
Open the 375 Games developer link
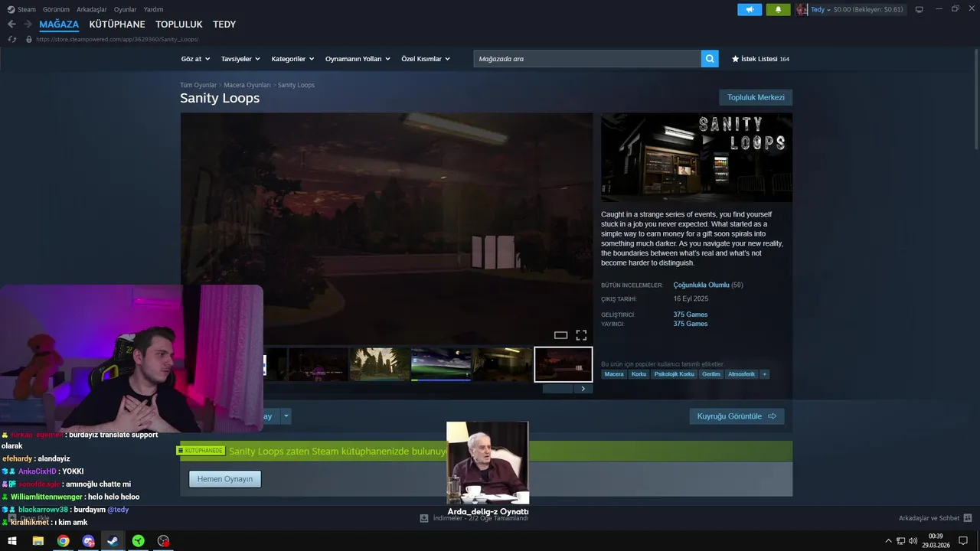pos(691,315)
